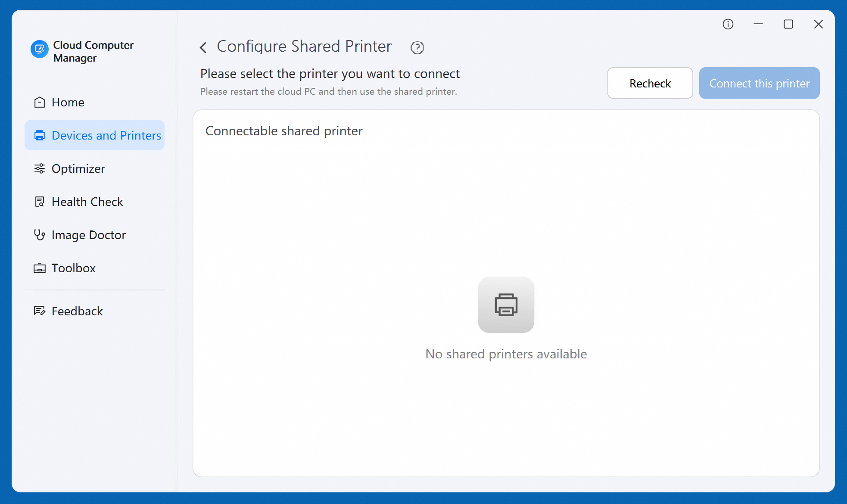Click the No shared printers available message
The image size is (847, 504).
click(x=506, y=354)
